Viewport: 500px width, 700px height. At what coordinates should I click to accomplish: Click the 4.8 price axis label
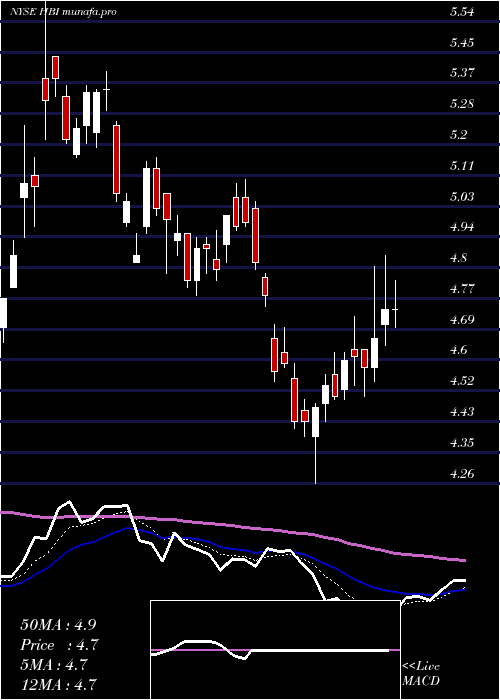click(x=458, y=258)
